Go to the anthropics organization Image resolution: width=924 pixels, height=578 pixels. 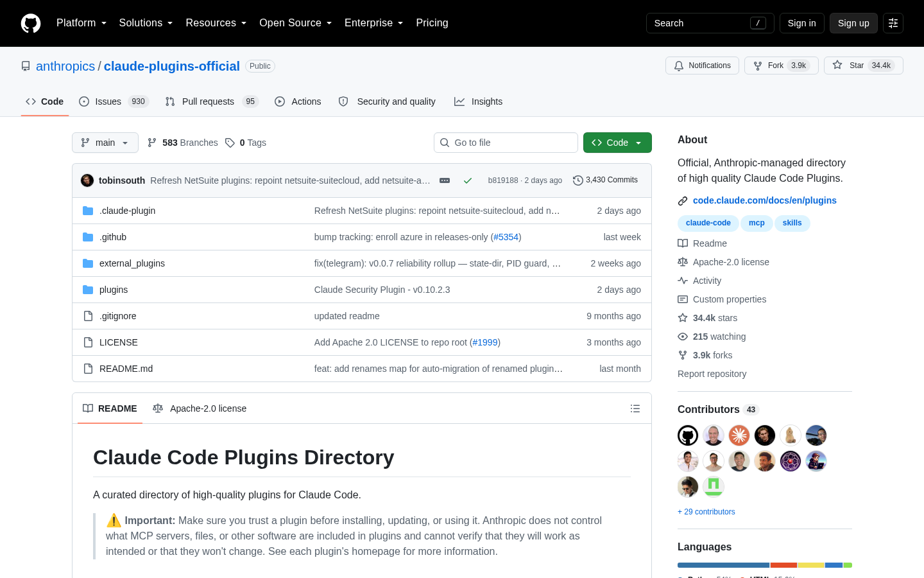click(65, 66)
